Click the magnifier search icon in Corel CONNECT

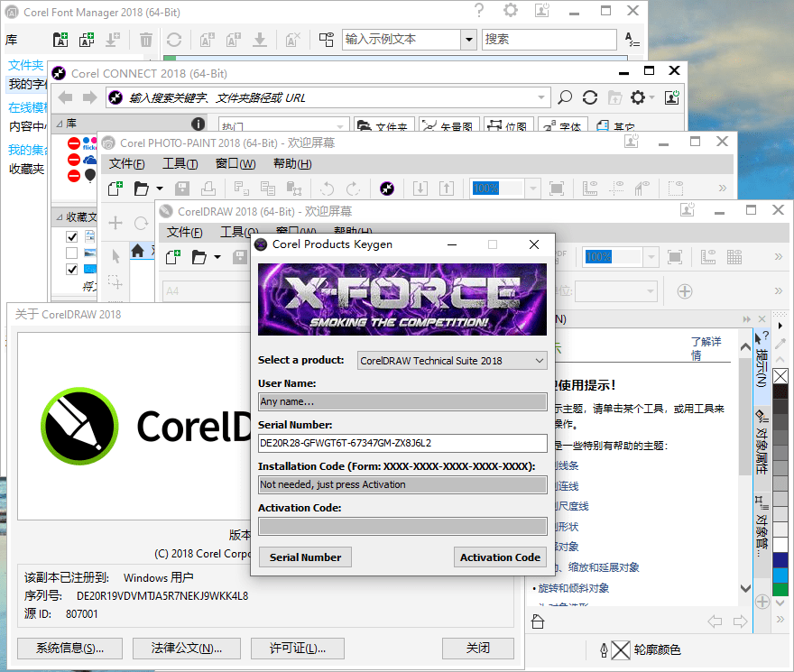565,97
